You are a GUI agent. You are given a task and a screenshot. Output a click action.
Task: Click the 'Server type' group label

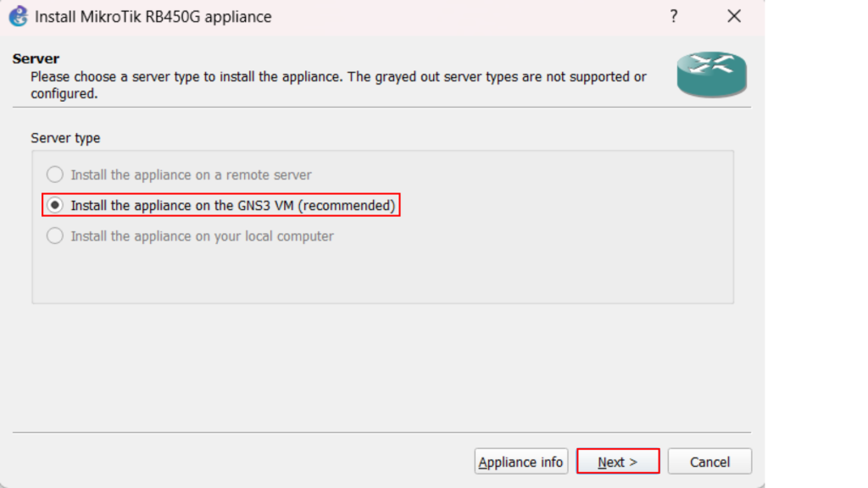tap(65, 137)
